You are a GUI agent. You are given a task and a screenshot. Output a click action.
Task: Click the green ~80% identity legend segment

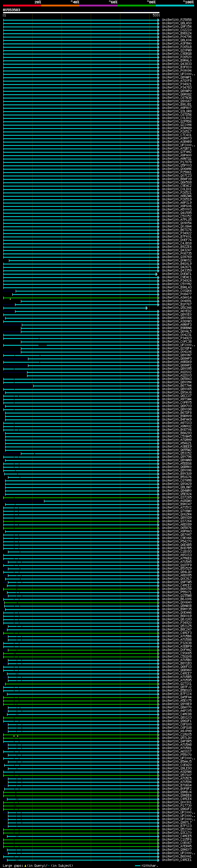coord(137,6)
